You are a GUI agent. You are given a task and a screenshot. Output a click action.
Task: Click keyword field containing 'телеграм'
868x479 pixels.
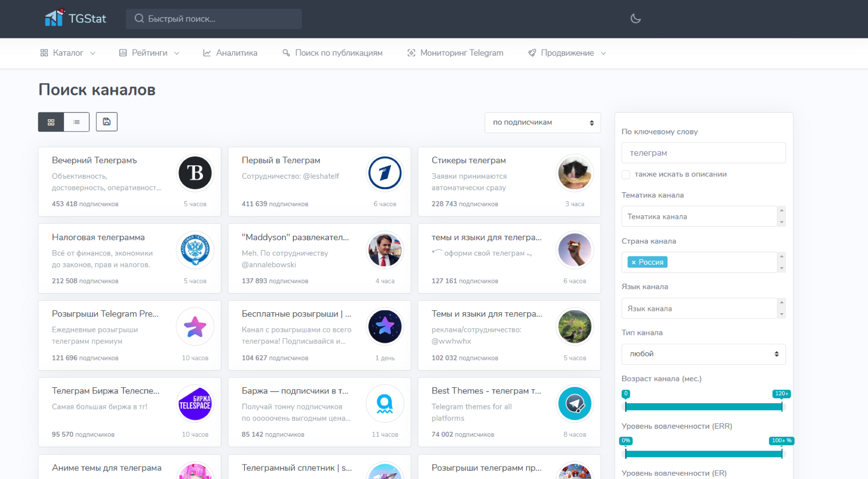coord(703,153)
